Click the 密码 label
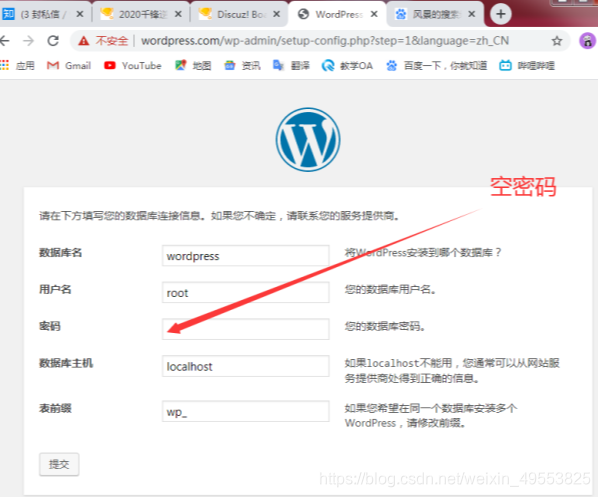600x497 pixels. click(50, 326)
